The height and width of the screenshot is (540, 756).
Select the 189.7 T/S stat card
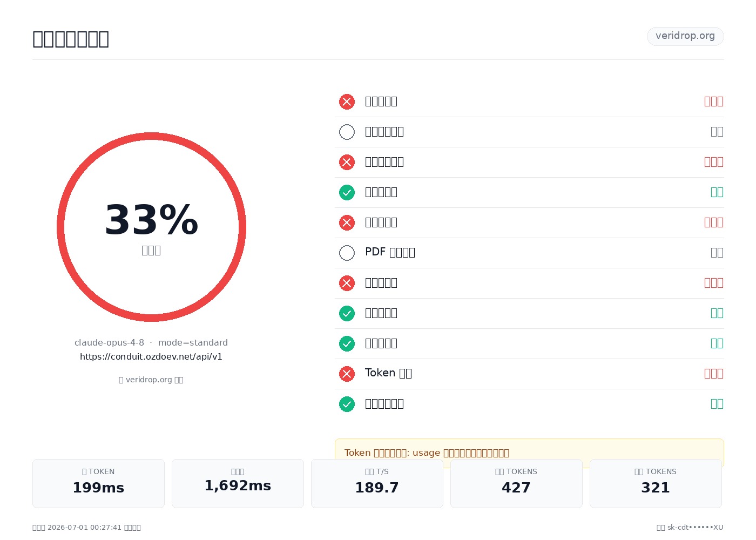(377, 483)
